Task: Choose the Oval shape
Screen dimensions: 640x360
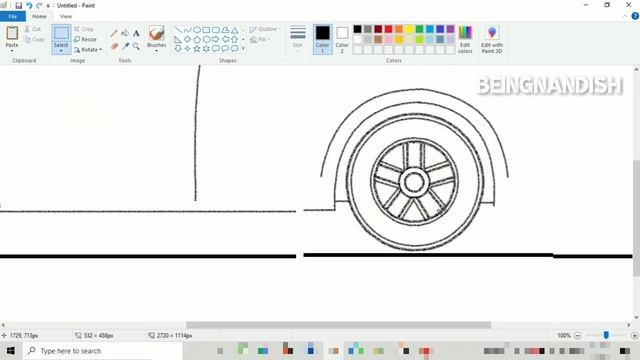Action: tap(197, 30)
